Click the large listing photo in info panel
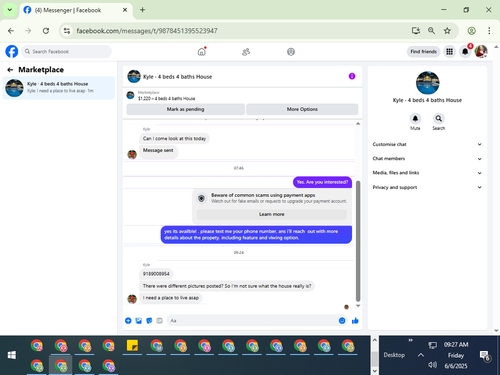Viewport: 500px width, 375px height. 427,83
